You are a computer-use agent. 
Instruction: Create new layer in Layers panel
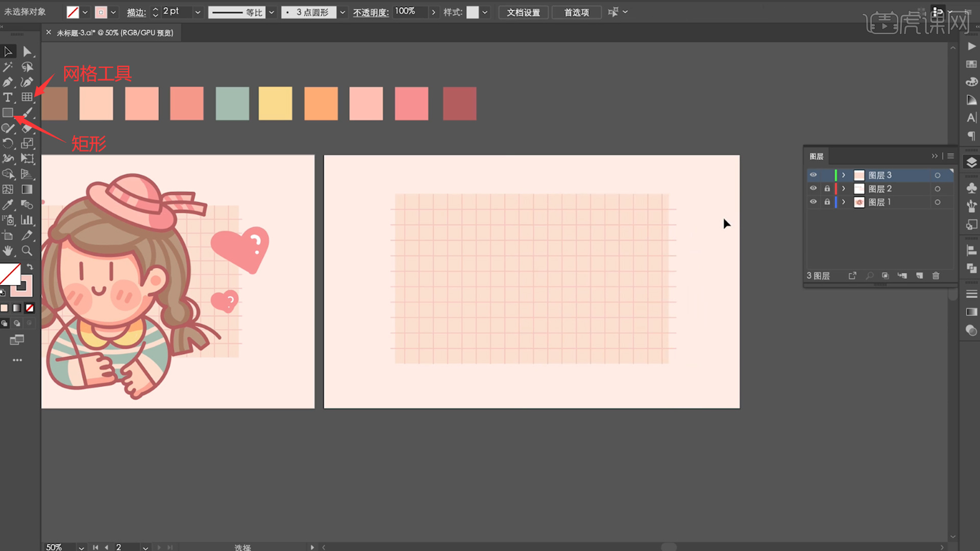919,275
